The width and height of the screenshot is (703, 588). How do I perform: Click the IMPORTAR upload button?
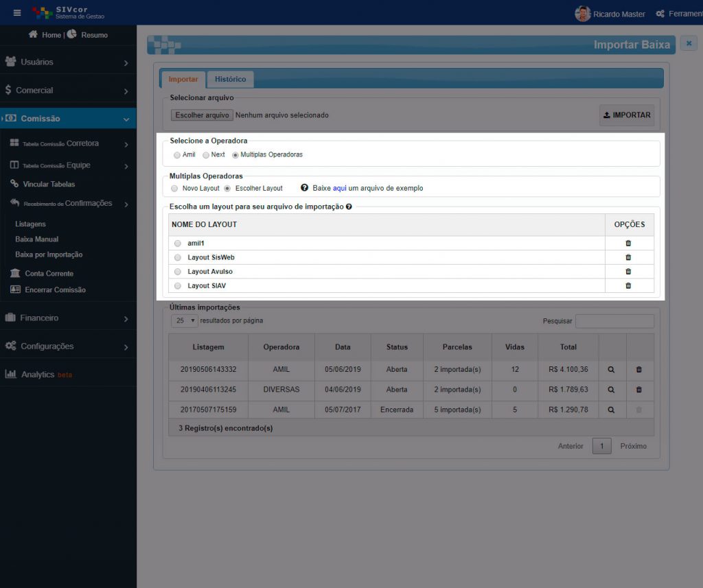click(627, 115)
